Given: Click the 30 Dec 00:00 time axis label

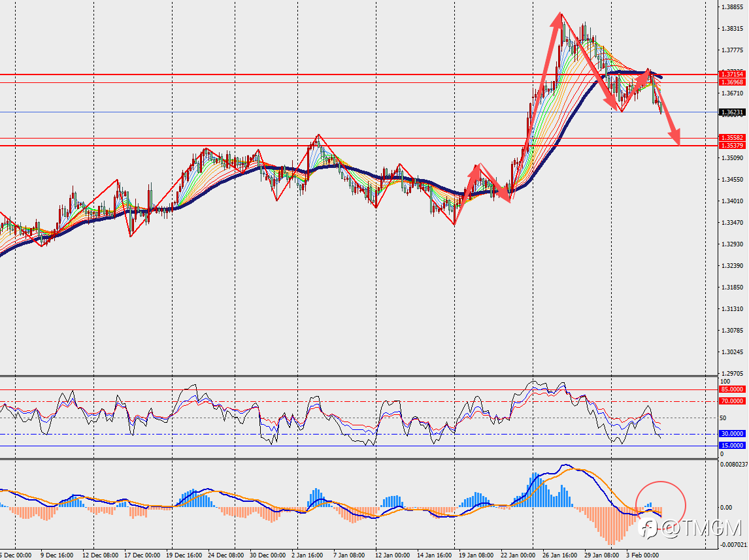Looking at the screenshot, I should tap(268, 555).
